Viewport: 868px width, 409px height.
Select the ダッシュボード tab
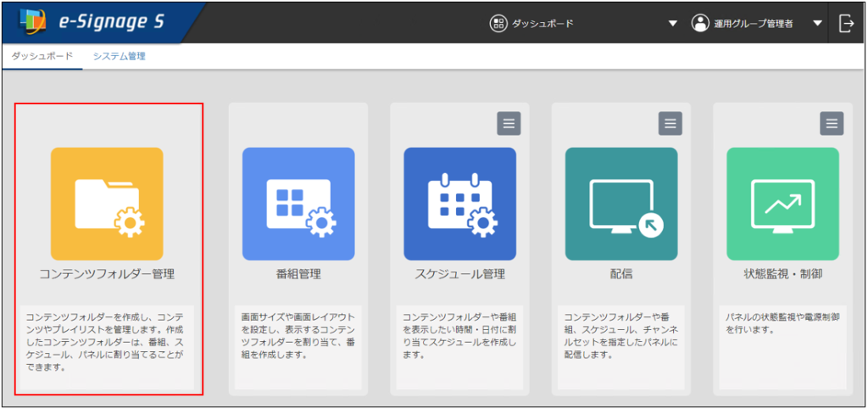point(42,56)
